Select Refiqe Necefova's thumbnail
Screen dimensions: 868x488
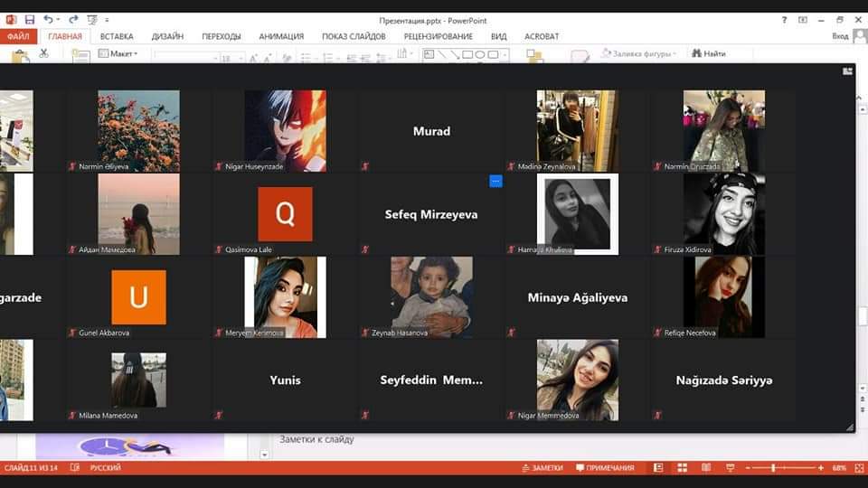(x=724, y=297)
